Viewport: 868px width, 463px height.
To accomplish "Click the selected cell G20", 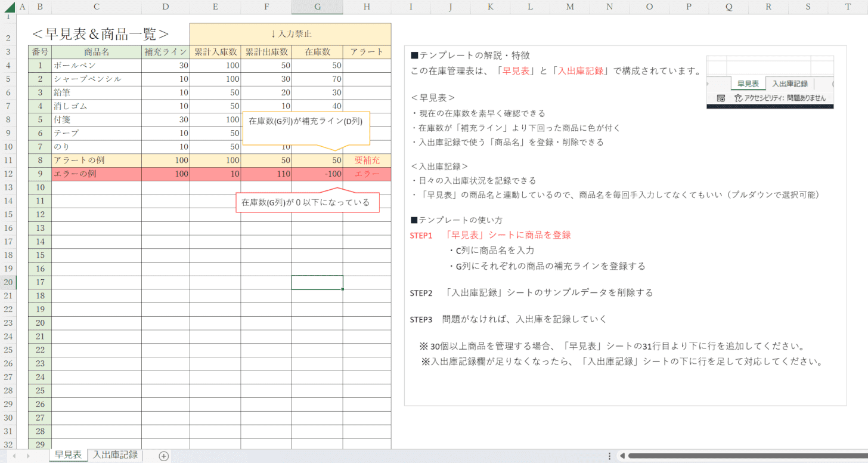I will point(317,282).
